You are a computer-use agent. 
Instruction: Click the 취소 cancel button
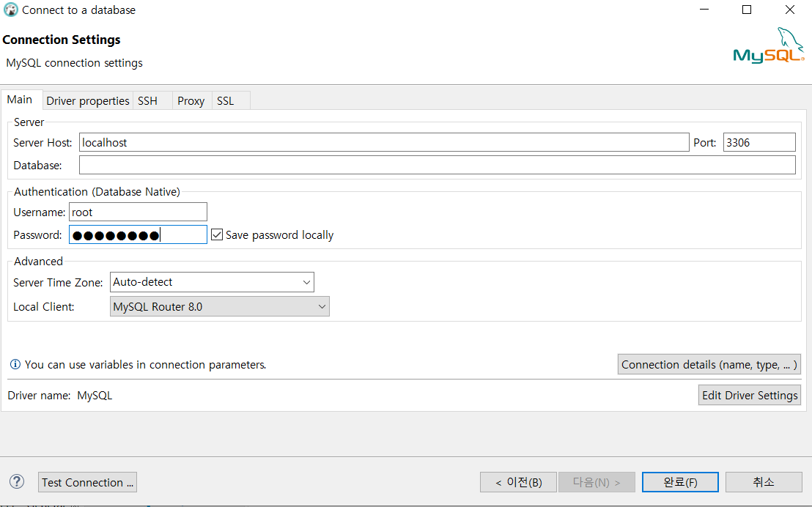pos(764,482)
